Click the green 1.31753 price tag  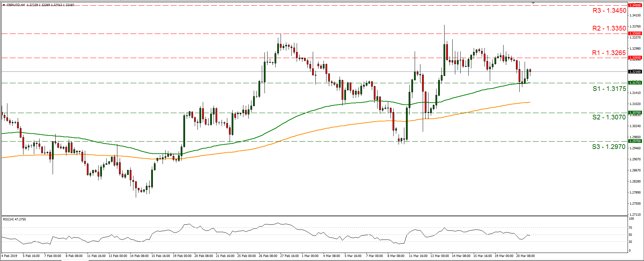pos(635,83)
